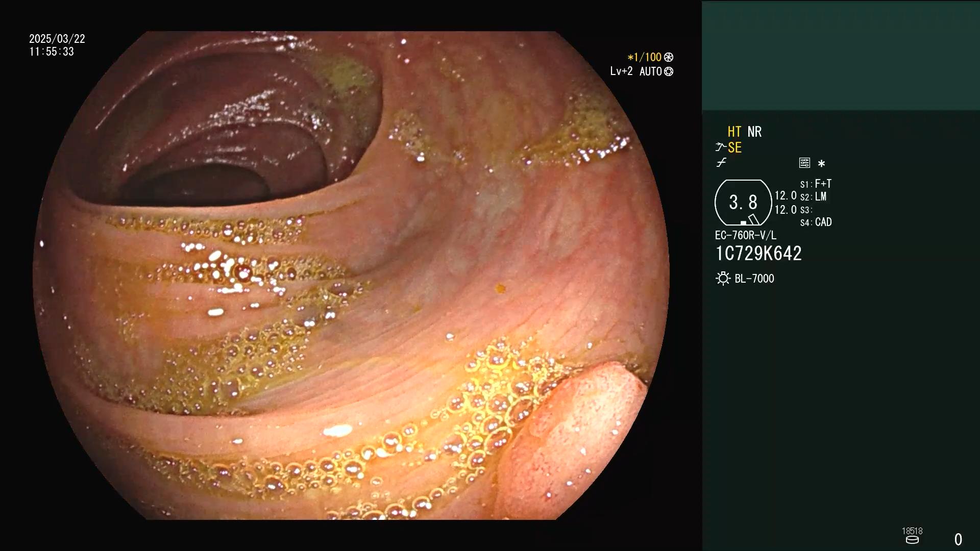Click the AUTO exposure label
980x551 pixels.
coord(651,71)
